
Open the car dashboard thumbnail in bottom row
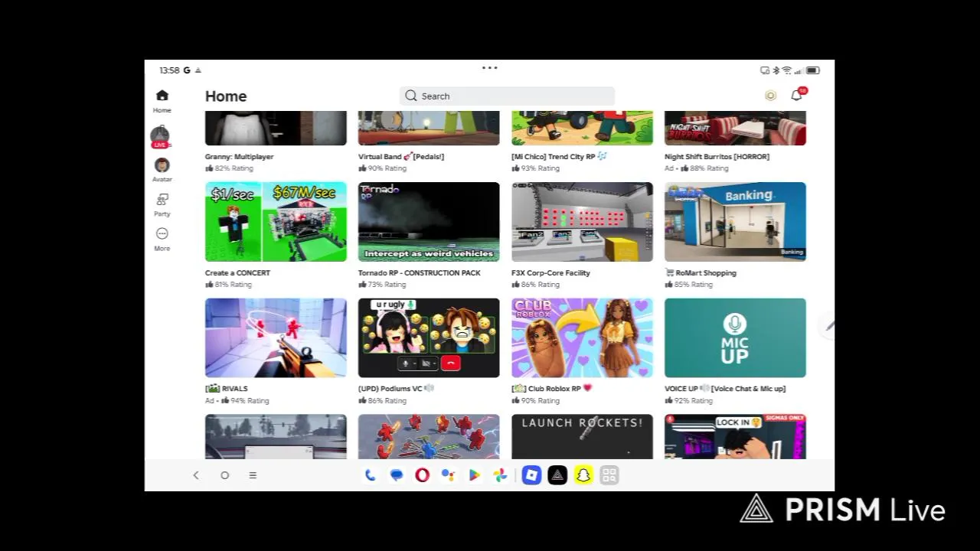(x=276, y=437)
